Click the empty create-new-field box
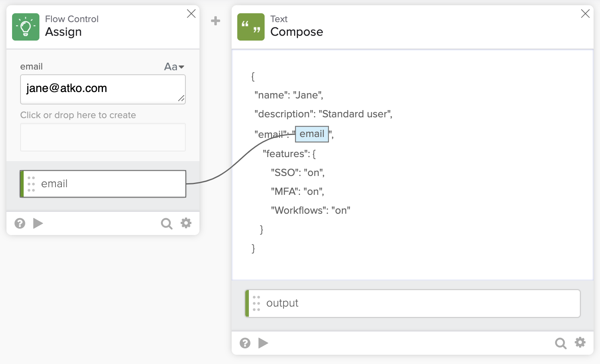Screen dimensions: 600x364 click(x=103, y=137)
